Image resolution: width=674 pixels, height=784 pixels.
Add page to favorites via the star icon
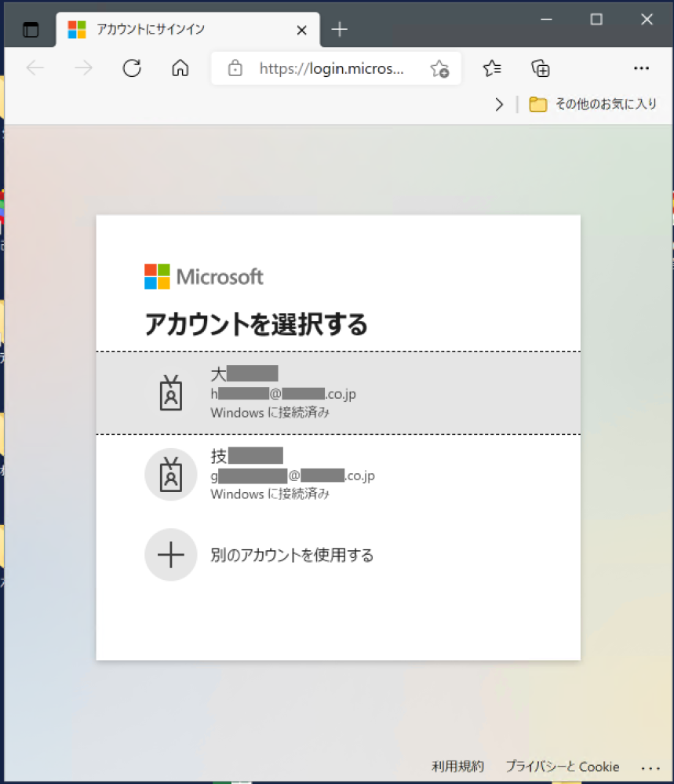(440, 68)
